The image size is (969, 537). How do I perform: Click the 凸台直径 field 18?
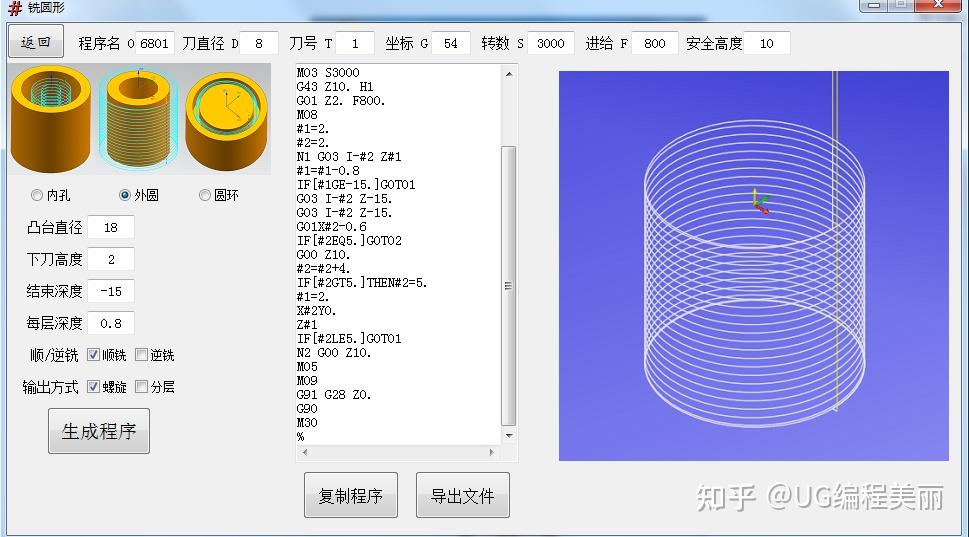111,227
